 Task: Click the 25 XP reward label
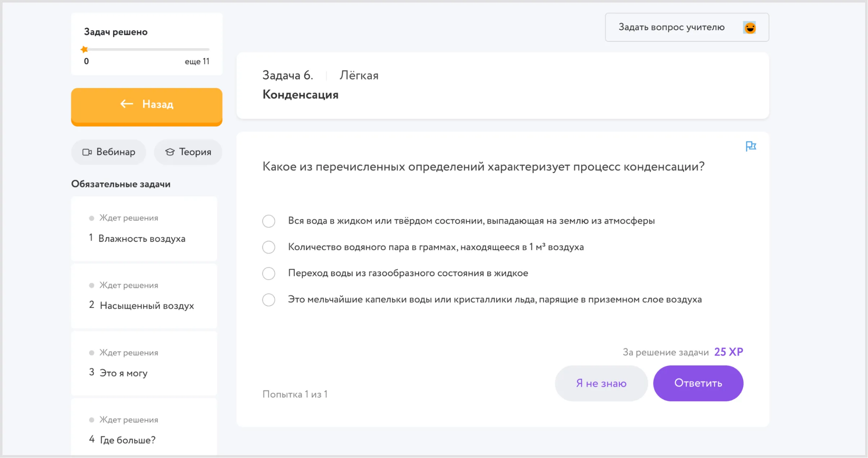click(728, 352)
